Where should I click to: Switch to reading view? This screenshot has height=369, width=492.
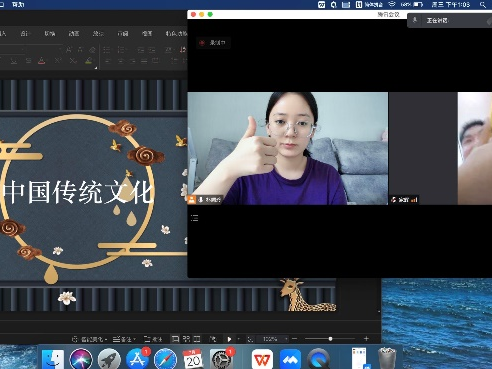197,339
